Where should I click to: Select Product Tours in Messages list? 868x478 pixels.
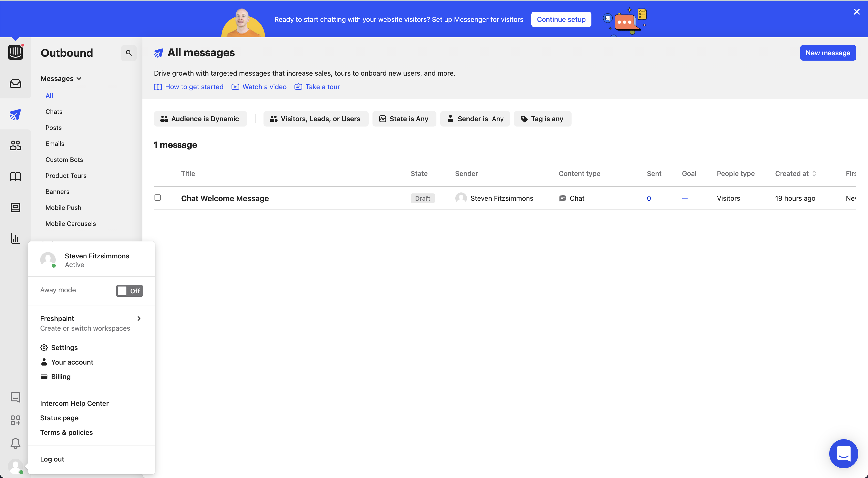pyautogui.click(x=66, y=175)
